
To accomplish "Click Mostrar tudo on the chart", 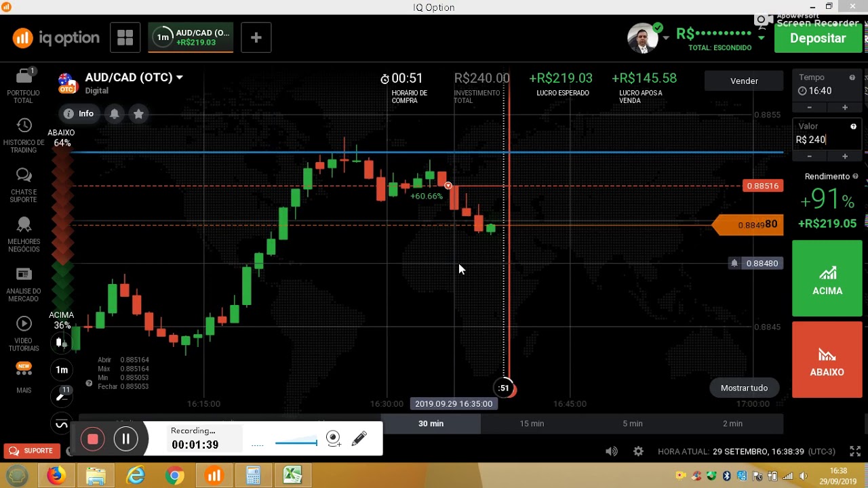I will coord(744,388).
